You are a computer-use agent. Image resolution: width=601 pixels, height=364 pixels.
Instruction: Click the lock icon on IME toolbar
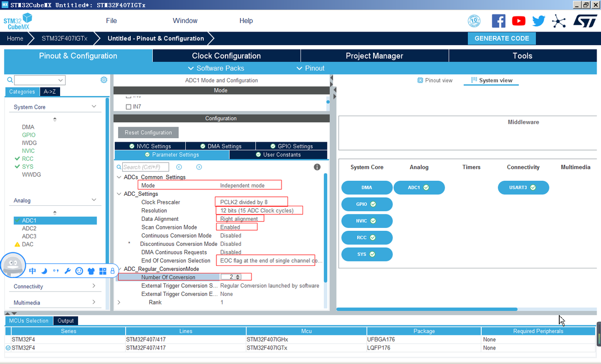(x=112, y=271)
